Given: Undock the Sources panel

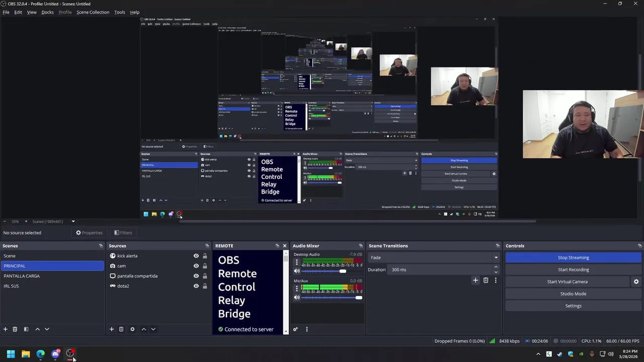Looking at the screenshot, I should pos(207,246).
